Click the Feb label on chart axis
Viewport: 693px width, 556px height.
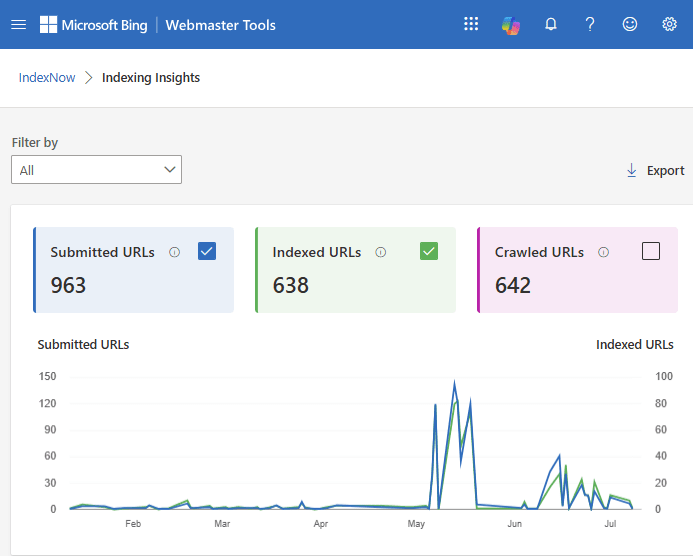(x=133, y=524)
